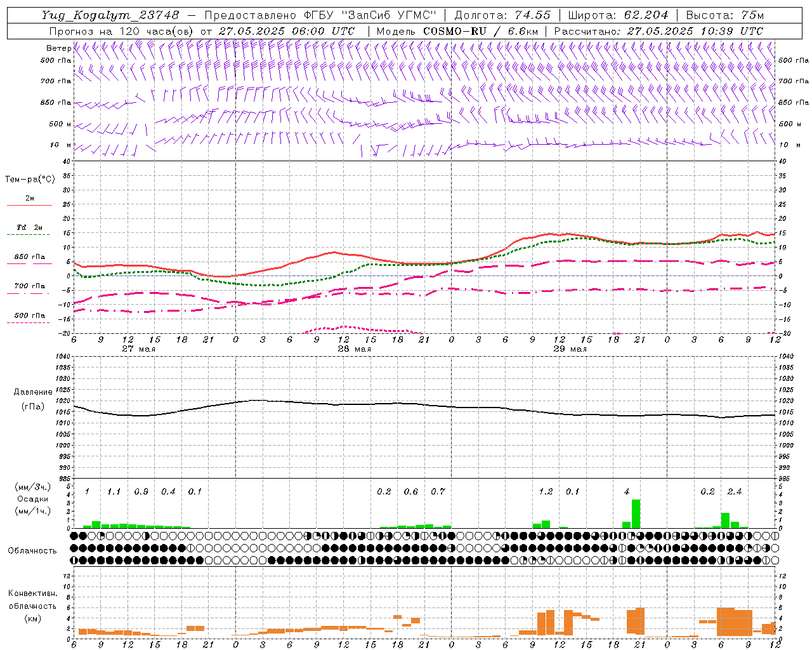Click the station title Yug_Kogalym_23748
This screenshot has height=650, width=812.
[x=111, y=15]
